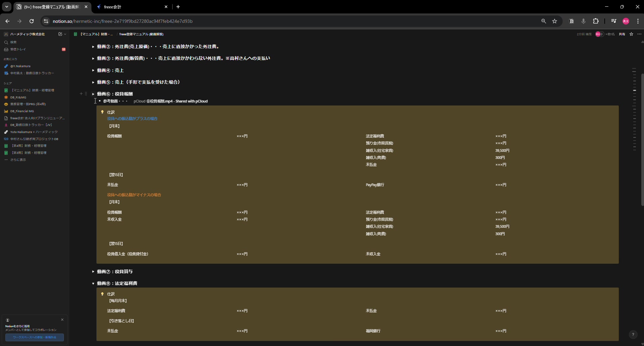
Task: Close the Notion collaboration promo banner
Action: coord(62,320)
